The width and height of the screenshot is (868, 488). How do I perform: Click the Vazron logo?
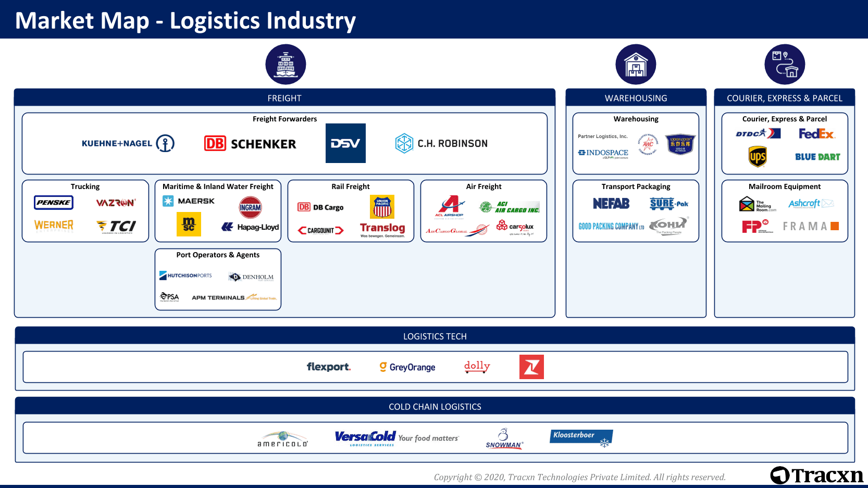tap(116, 203)
